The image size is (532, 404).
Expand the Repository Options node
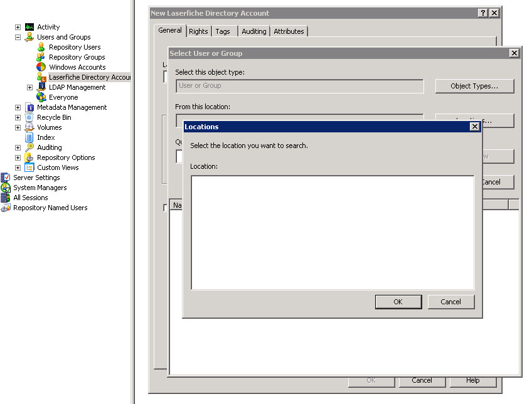coord(18,157)
